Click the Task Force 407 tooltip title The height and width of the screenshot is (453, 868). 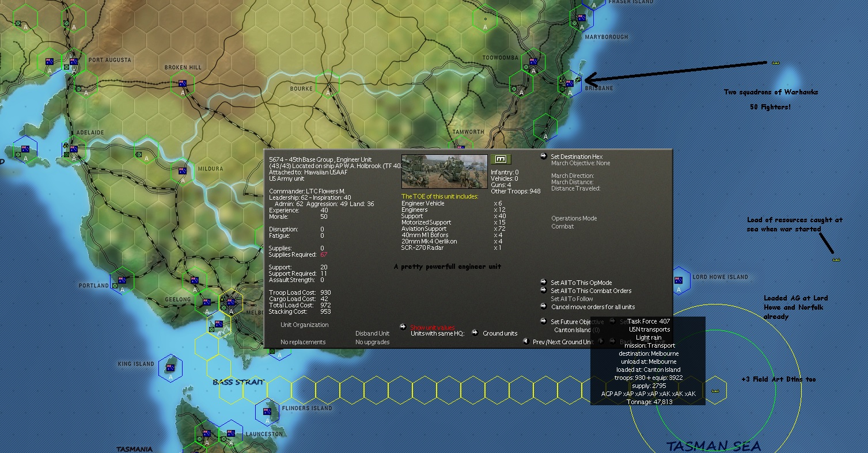coord(648,321)
